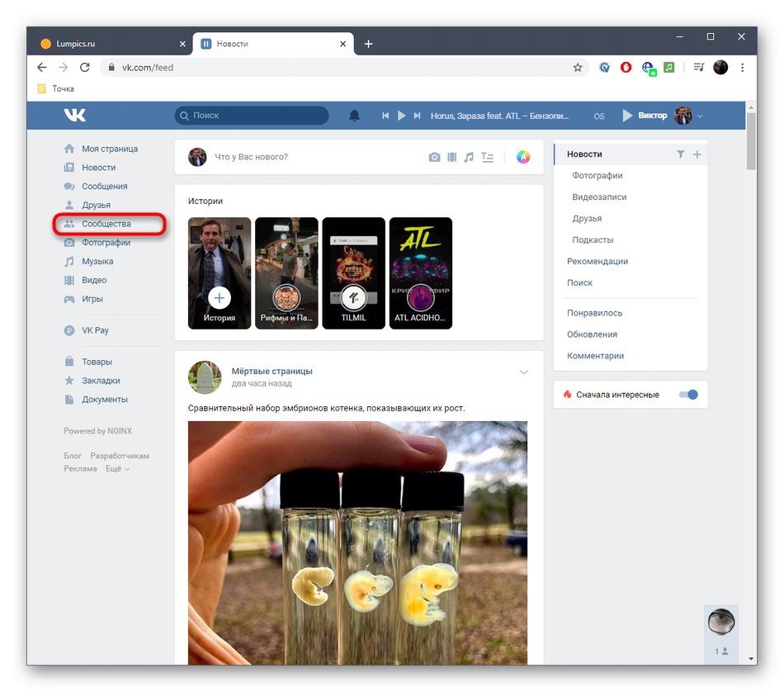This screenshot has height=692, width=784.
Task: Skip to previous track in header player
Action: coord(385,116)
